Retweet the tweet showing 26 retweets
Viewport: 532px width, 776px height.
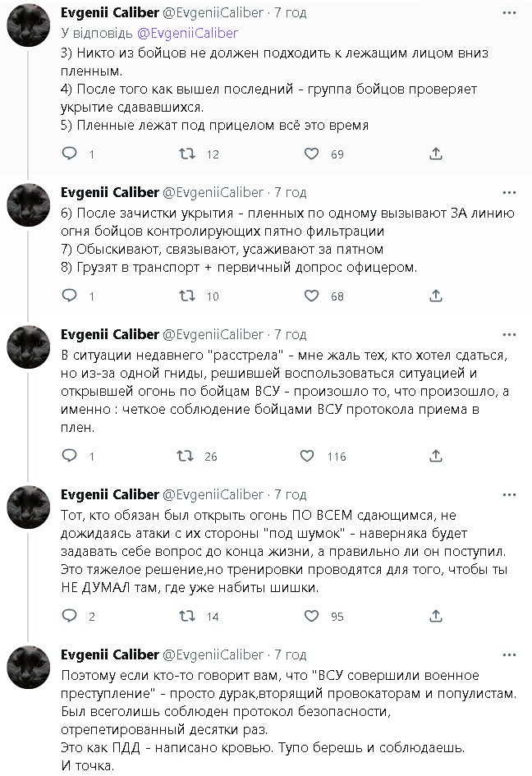187,456
